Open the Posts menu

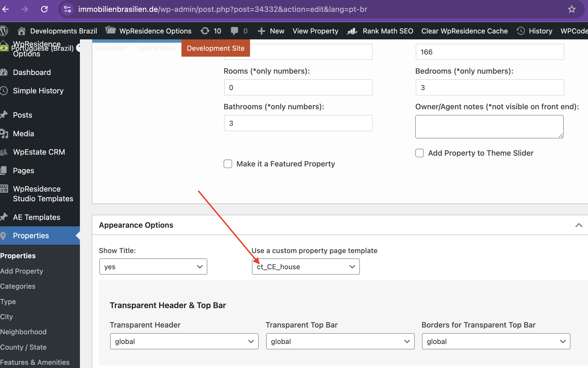[23, 115]
